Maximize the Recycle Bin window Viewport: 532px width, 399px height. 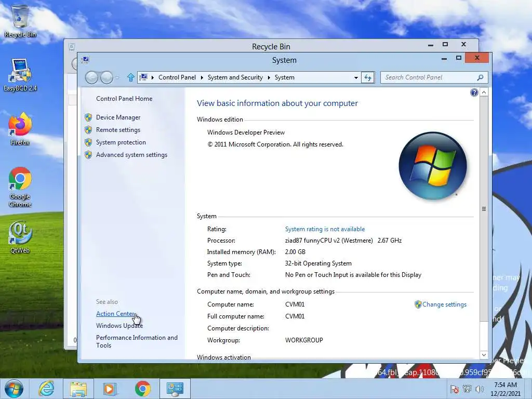(x=445, y=45)
